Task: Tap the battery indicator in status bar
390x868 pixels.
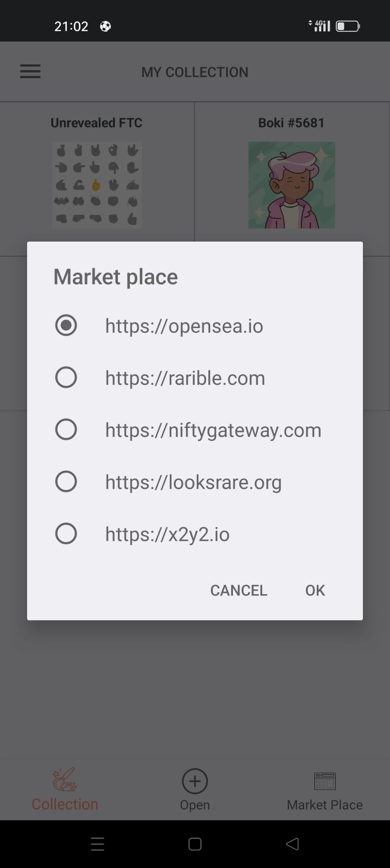Action: click(x=346, y=26)
